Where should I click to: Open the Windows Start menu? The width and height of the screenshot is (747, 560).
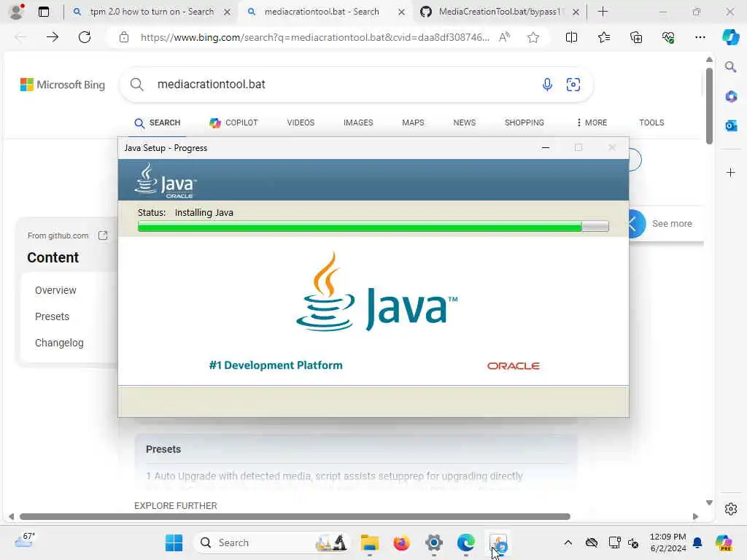point(174,542)
